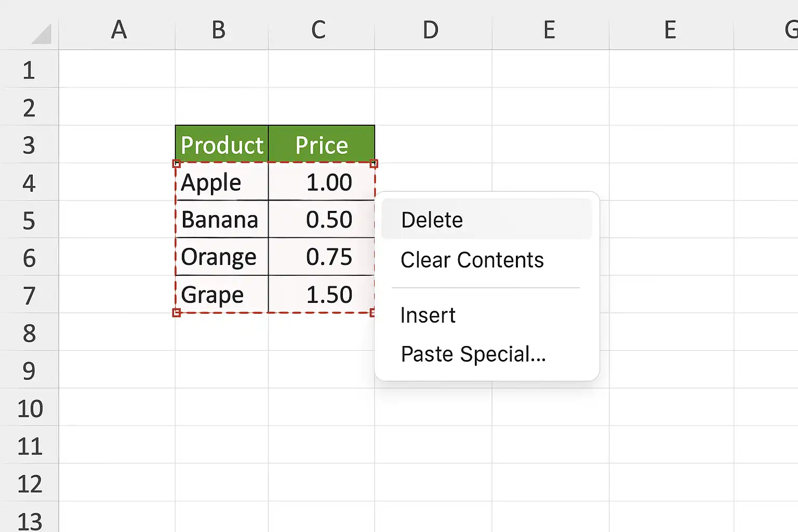Click the top-left selection handle at Apple
The width and height of the screenshot is (798, 532).
coord(176,164)
